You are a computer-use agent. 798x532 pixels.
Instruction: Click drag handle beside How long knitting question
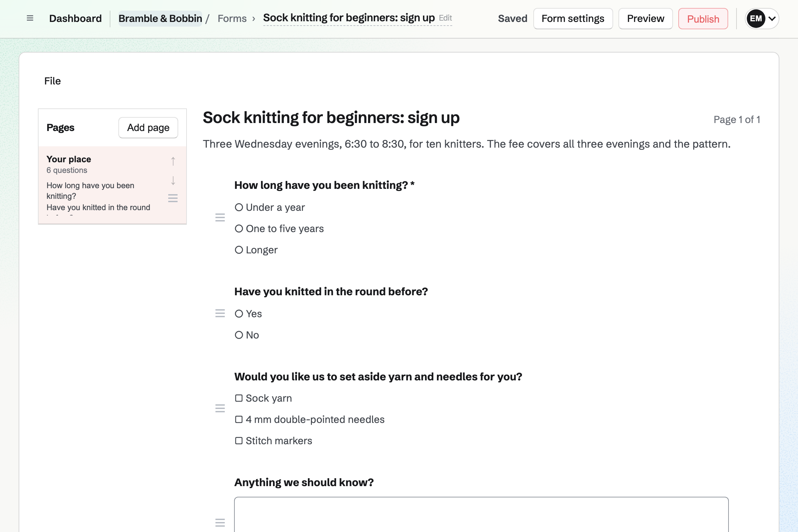tap(220, 217)
